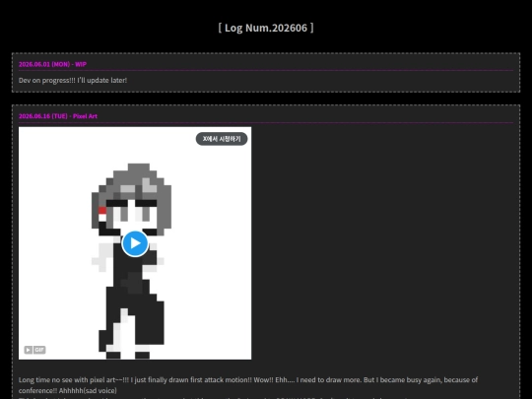
Task: Click the GIF badge on video
Action: (x=39, y=350)
